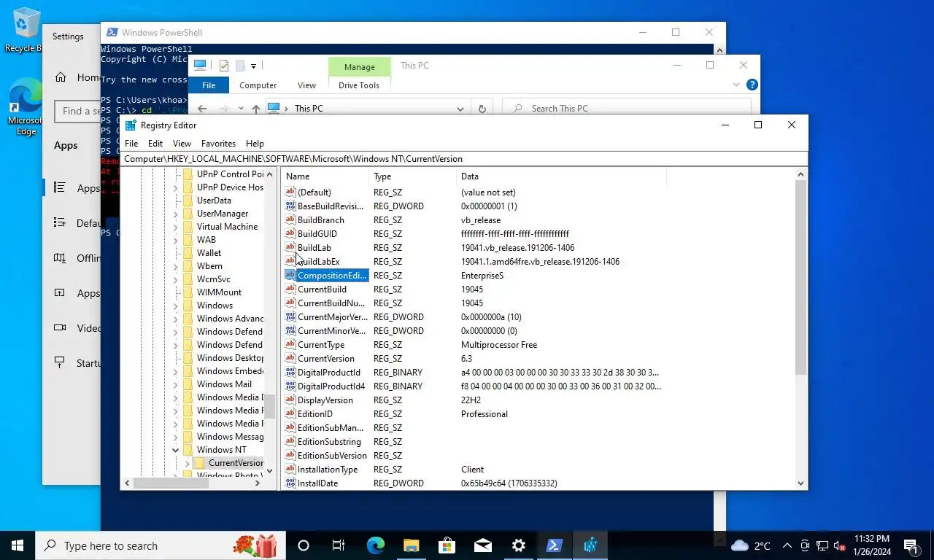Select the InstallDate DWORD icon
934x560 pixels.
[x=290, y=483]
